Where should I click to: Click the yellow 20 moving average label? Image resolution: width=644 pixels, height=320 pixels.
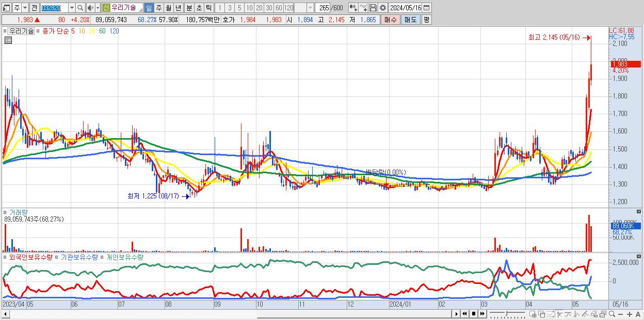pos(92,31)
